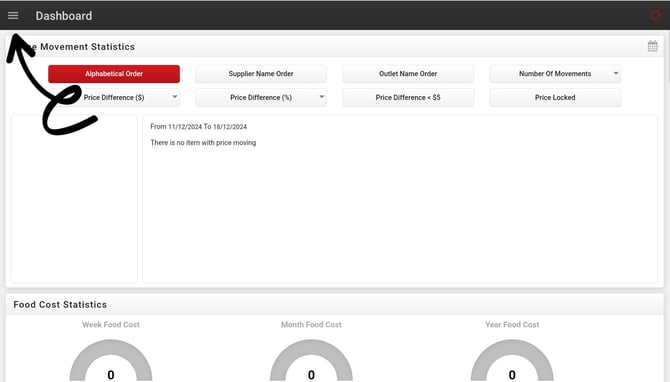The height and width of the screenshot is (382, 670).
Task: Sort by Supplier Name Order
Action: [x=261, y=74]
